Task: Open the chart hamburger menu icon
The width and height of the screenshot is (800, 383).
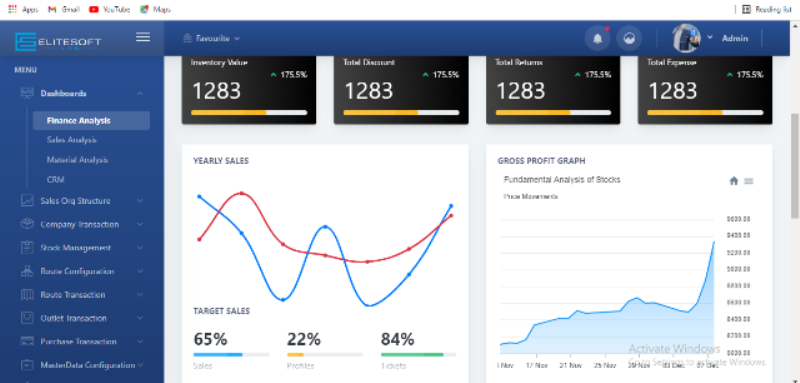Action: (748, 181)
